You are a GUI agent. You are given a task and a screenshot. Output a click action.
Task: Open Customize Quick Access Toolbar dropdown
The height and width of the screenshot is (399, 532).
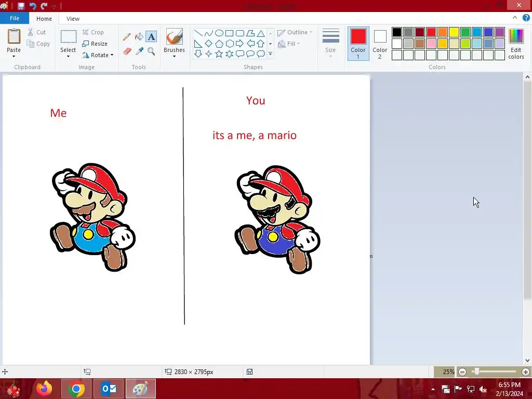click(54, 6)
